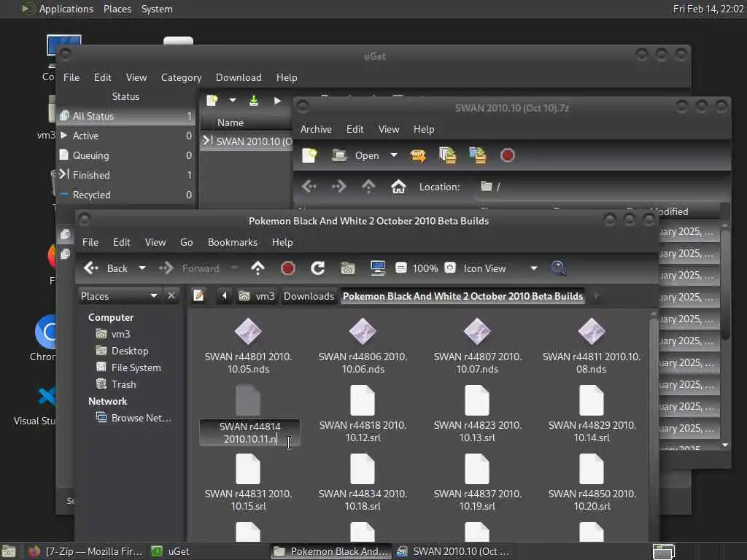Image resolution: width=747 pixels, height=560 pixels.
Task: Click the vm3 path bar button
Action: [258, 296]
